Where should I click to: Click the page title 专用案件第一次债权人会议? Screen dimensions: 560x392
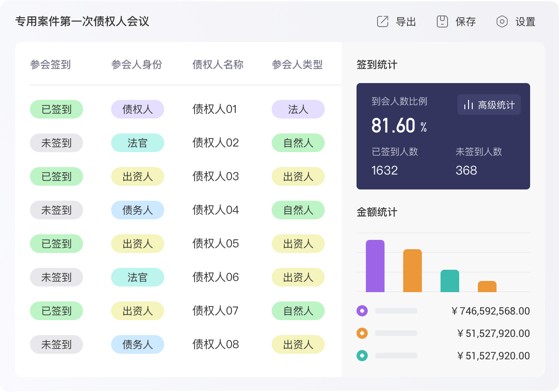pos(82,21)
